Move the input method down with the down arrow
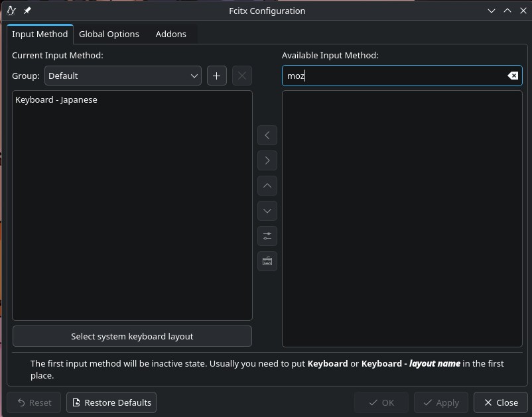This screenshot has height=417, width=532. [x=267, y=211]
